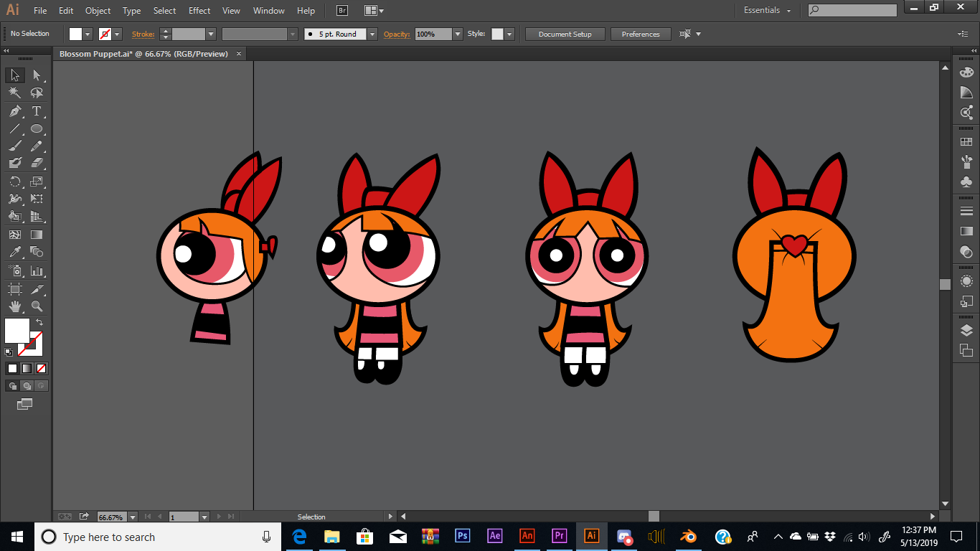Screen dimensions: 980x551
Task: Switch to Draw Behind mode
Action: pos(27,385)
